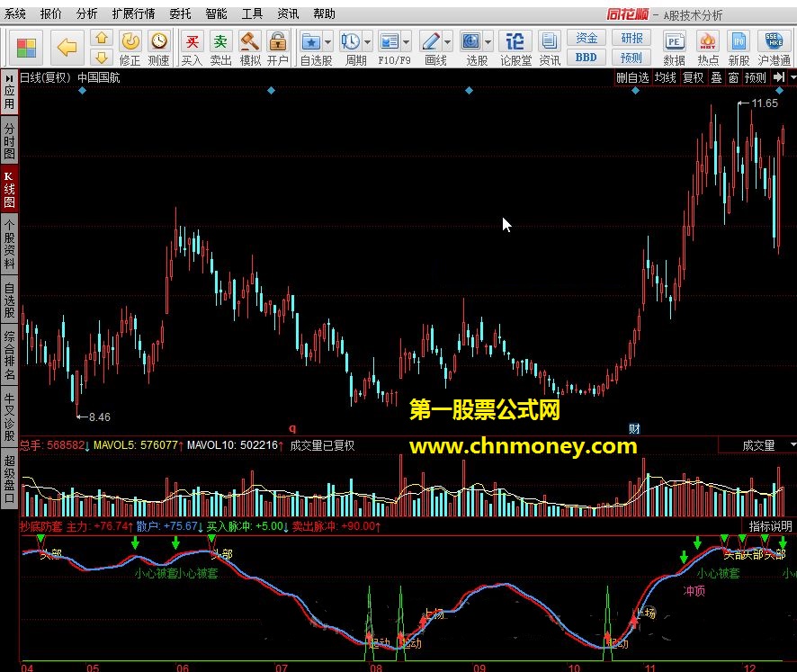
Task: Toggle 均线 moving average display
Action: pyautogui.click(x=666, y=77)
